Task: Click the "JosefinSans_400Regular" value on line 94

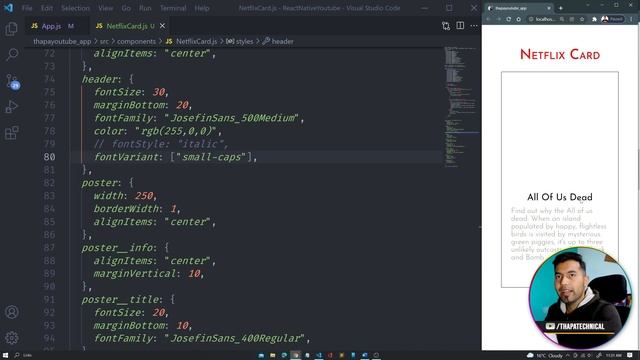Action: [x=234, y=338]
